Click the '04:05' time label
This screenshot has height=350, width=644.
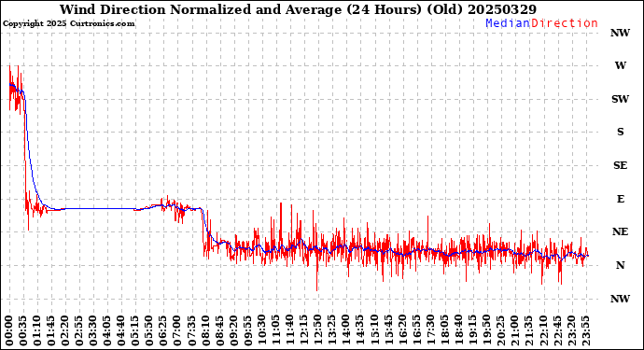(107, 330)
